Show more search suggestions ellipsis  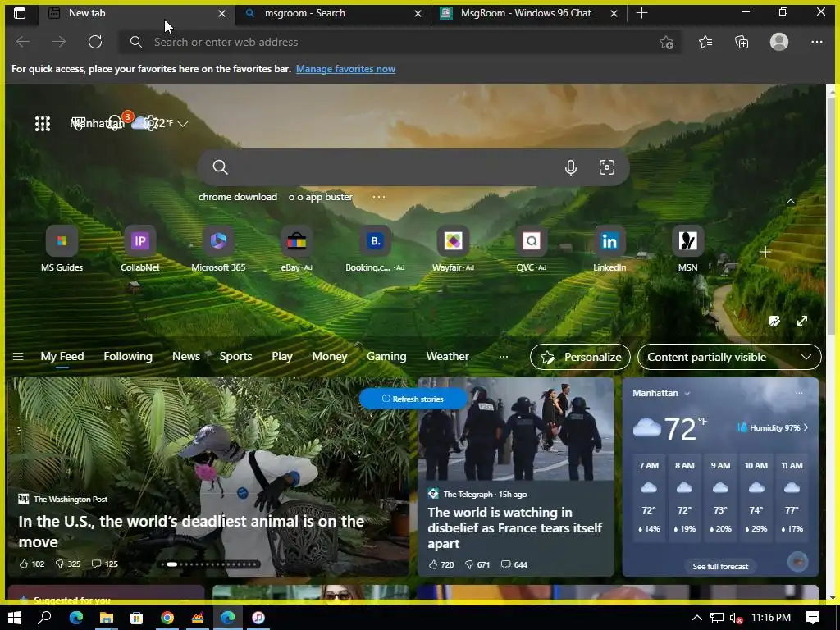[x=379, y=197]
